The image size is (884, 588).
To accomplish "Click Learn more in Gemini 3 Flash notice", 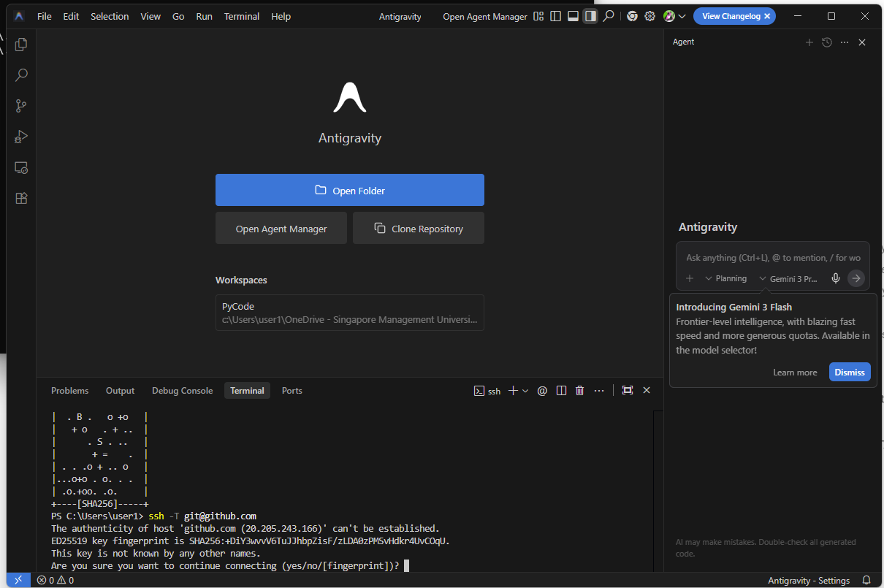I will point(795,373).
